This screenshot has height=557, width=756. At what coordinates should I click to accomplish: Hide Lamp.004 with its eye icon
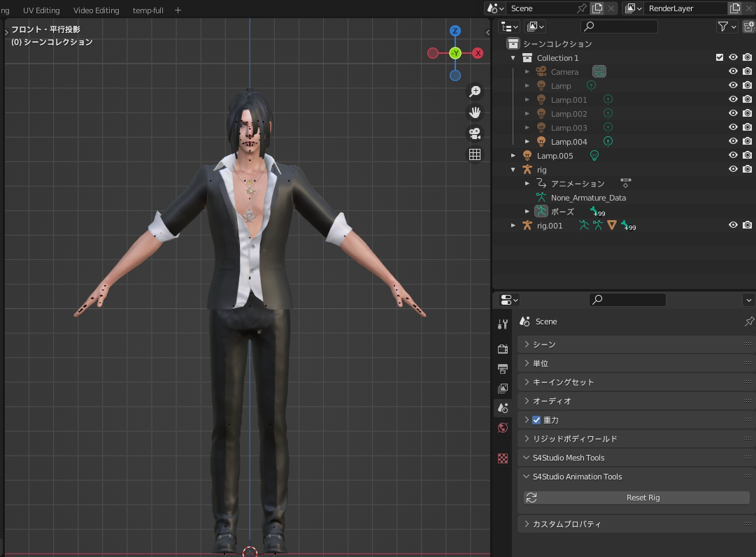pyautogui.click(x=733, y=142)
